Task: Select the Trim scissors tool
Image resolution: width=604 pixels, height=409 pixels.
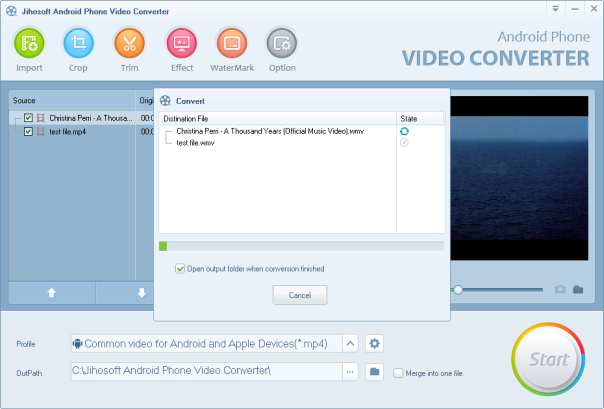Action: [x=130, y=44]
